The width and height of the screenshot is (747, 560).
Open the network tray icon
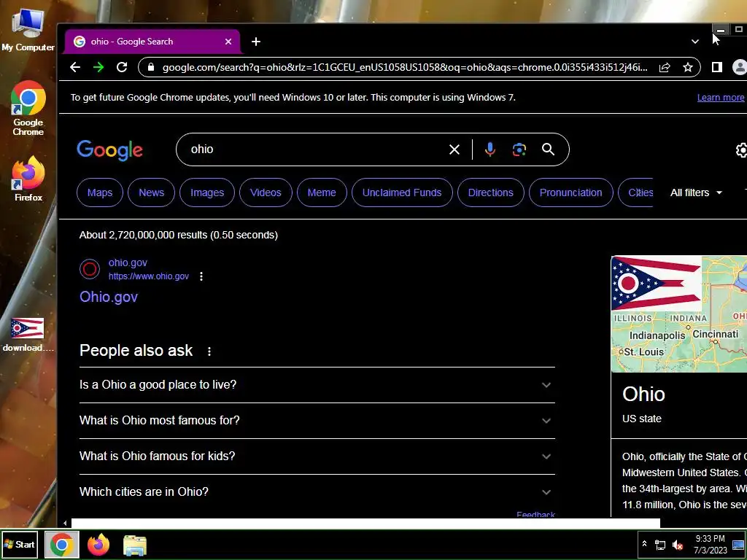pos(660,545)
